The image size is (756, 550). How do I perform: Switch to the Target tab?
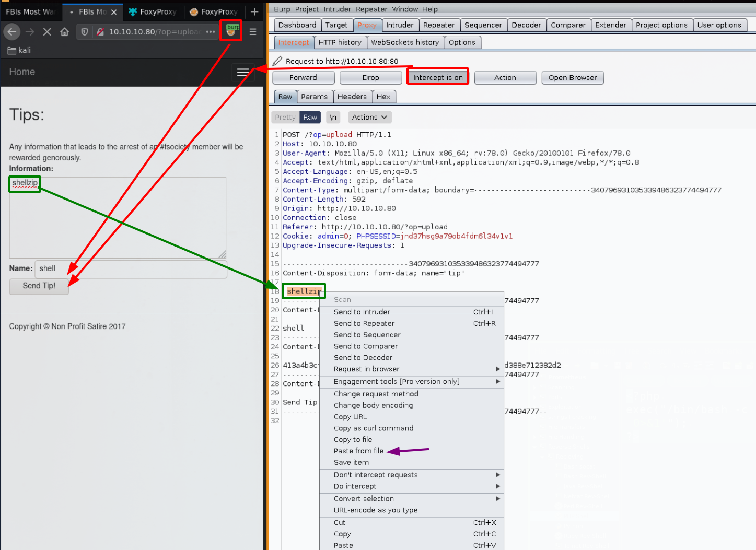tap(336, 25)
